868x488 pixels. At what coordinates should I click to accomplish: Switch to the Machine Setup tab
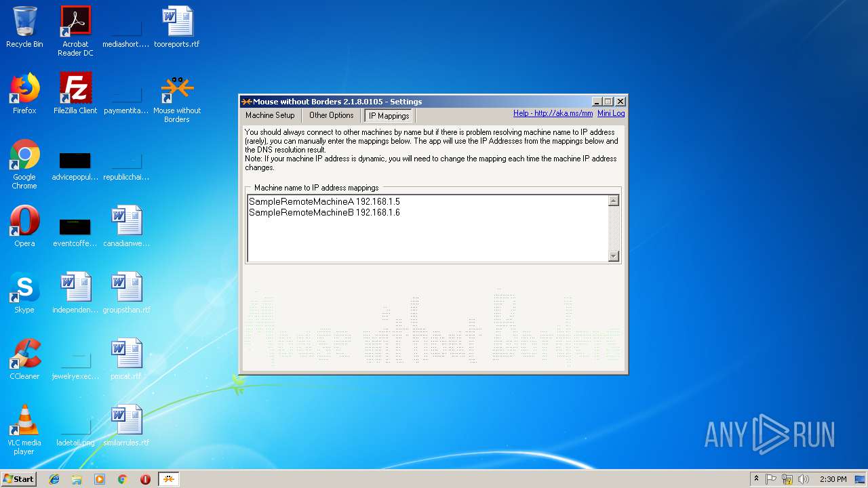(270, 115)
